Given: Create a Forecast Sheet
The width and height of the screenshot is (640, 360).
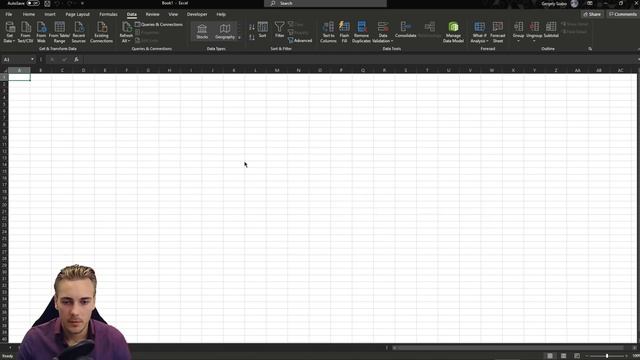Looking at the screenshot, I should coord(498,32).
